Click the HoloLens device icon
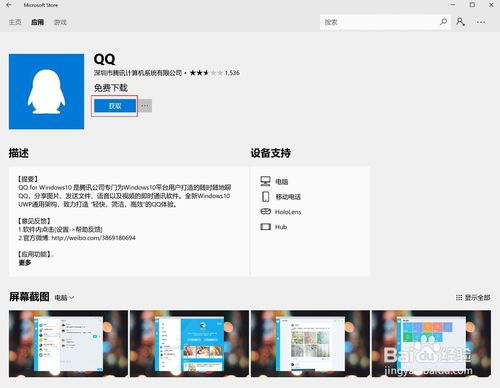Viewport: 500px width, 388px height. click(x=265, y=212)
